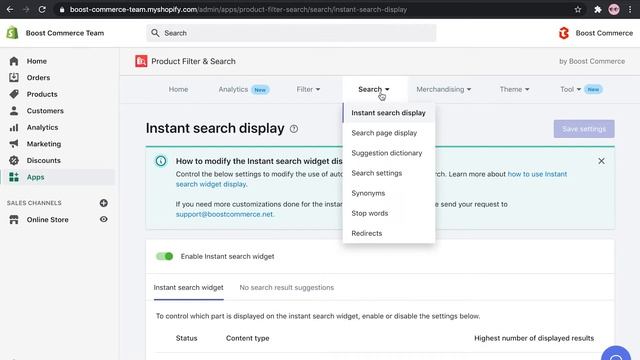This screenshot has height=360, width=640.
Task: Open the browser profile avatar
Action: [614, 9]
